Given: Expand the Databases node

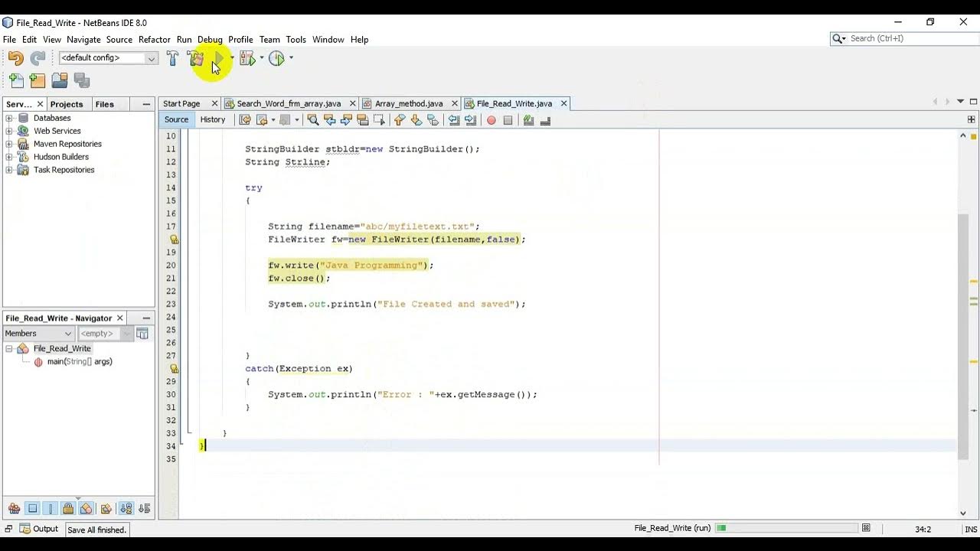Looking at the screenshot, I should pyautogui.click(x=9, y=118).
